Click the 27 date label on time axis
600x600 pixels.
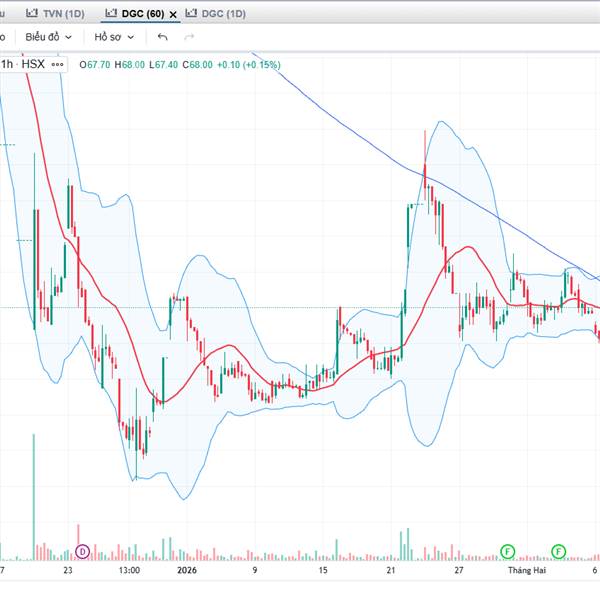pos(459,570)
